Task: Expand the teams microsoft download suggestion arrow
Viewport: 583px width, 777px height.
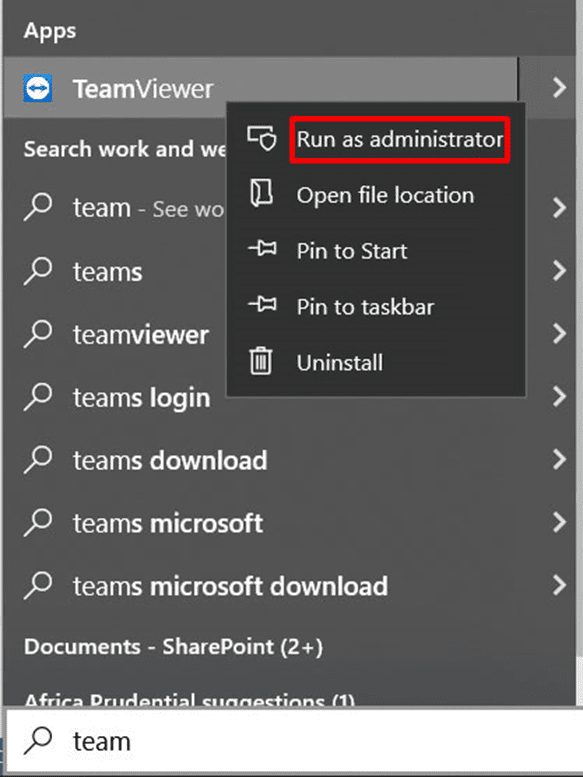Action: 559,585
